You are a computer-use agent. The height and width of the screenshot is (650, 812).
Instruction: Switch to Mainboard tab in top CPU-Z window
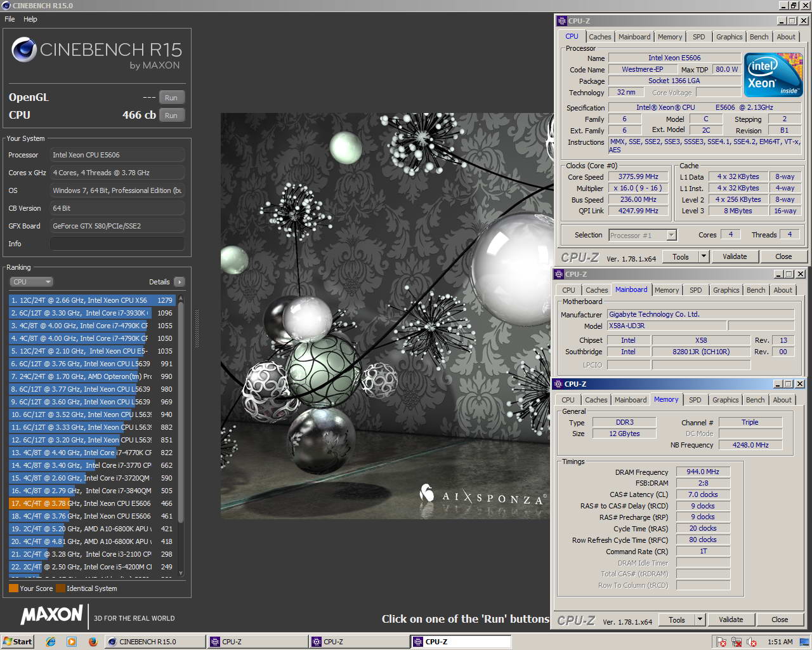point(634,37)
